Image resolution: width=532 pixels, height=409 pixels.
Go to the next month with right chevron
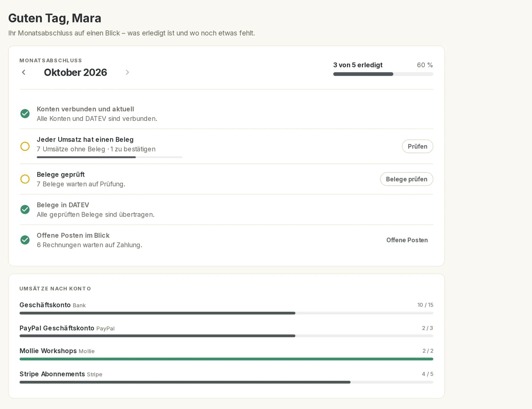(127, 72)
